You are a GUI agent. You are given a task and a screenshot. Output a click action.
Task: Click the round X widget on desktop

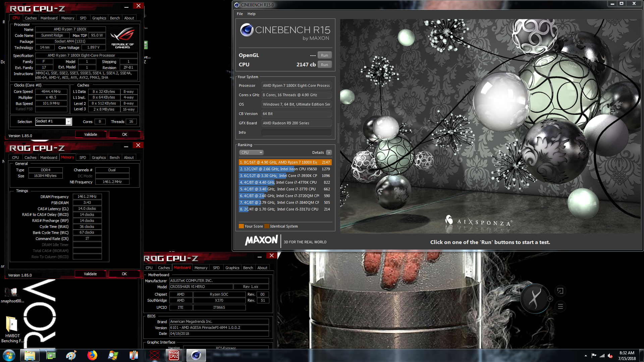point(535,298)
